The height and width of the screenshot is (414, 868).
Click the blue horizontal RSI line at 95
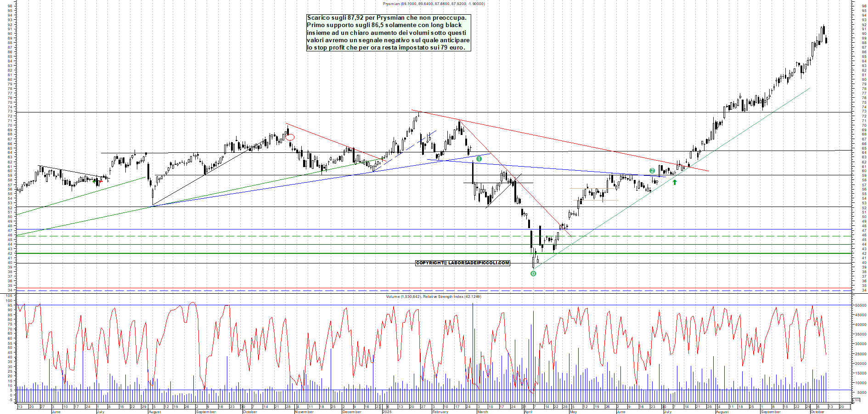[276, 305]
